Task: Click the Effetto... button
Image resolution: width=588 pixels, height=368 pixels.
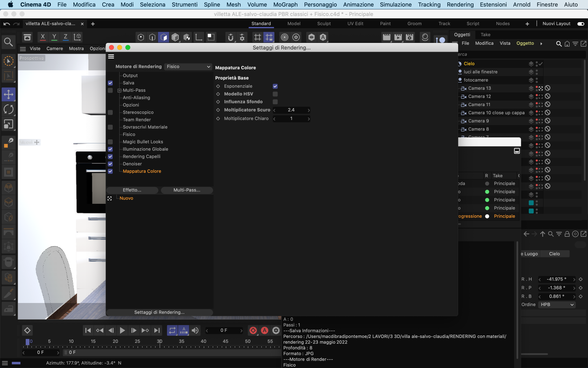Action: pos(132,190)
